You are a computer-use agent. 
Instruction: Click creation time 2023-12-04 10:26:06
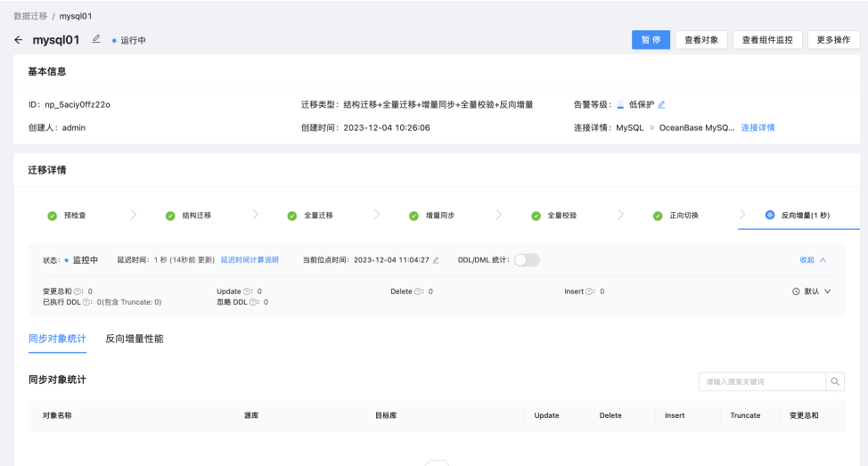[387, 127]
